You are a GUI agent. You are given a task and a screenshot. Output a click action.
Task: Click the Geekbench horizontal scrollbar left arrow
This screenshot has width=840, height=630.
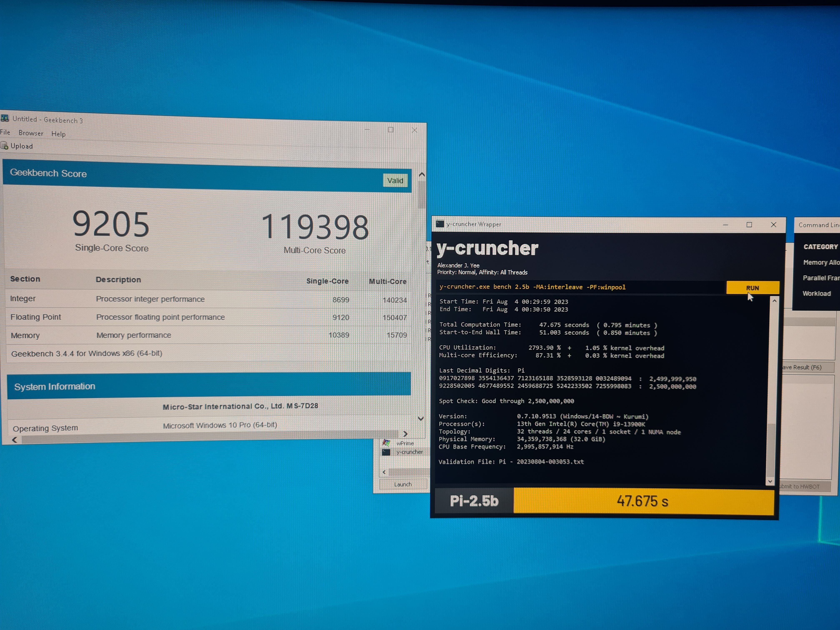[x=14, y=440]
